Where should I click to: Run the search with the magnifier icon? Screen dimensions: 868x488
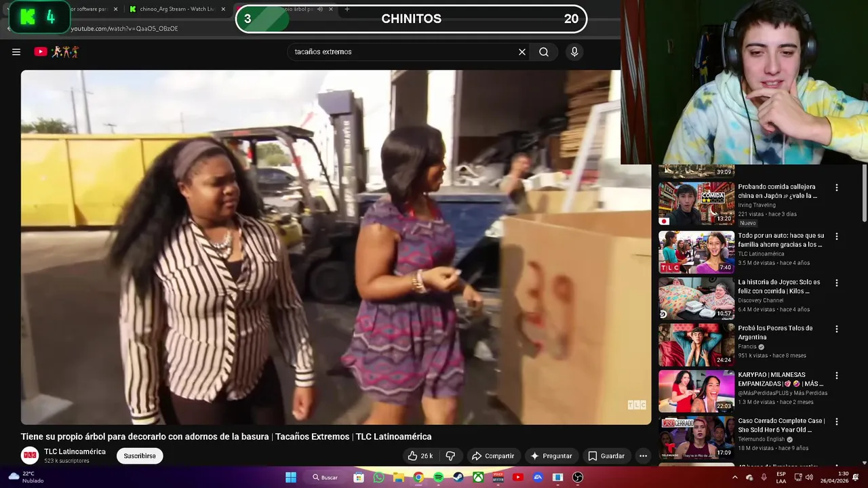click(x=544, y=52)
